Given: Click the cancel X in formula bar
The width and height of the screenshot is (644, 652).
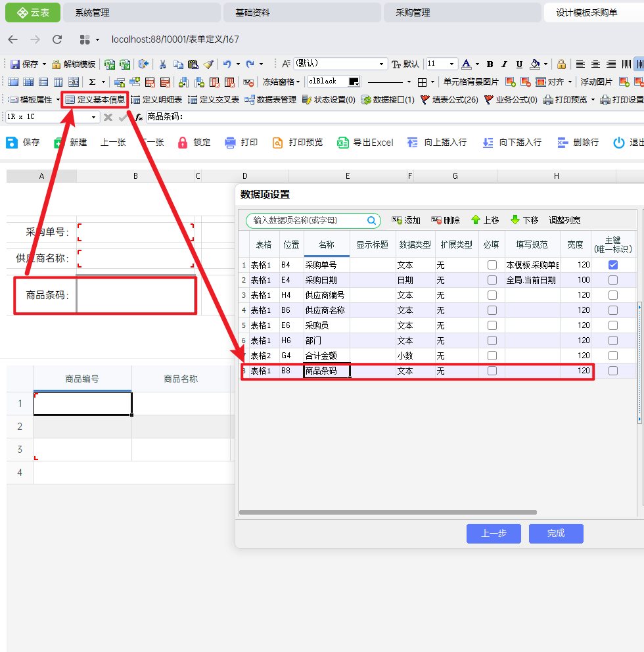Looking at the screenshot, I should 108,117.
